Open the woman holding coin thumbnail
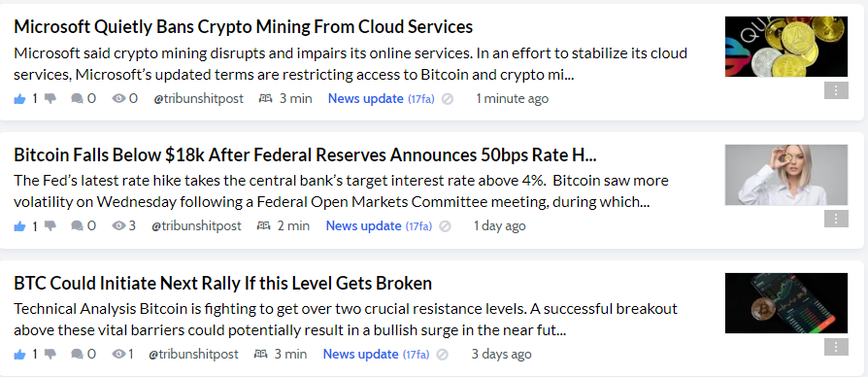The height and width of the screenshot is (377, 868). coord(786,175)
